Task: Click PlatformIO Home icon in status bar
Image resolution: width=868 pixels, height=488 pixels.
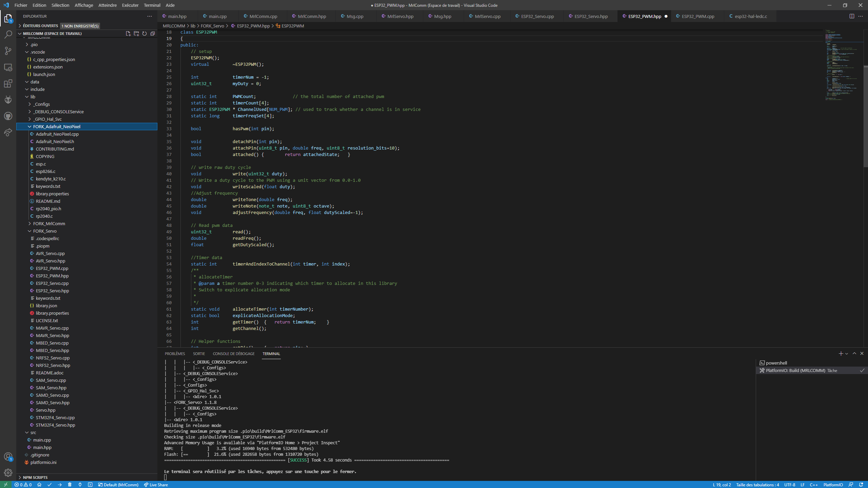Action: (39, 485)
